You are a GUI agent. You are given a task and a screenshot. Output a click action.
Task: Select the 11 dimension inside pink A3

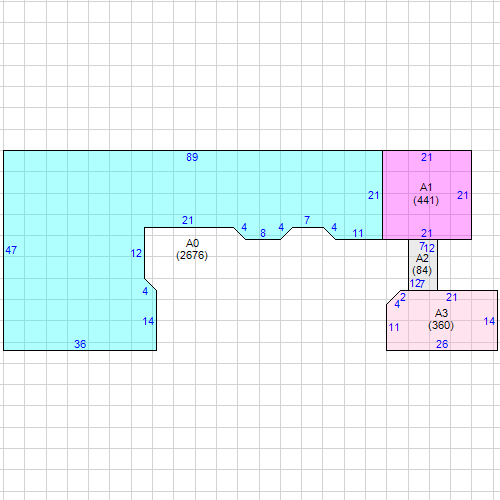click(x=394, y=327)
